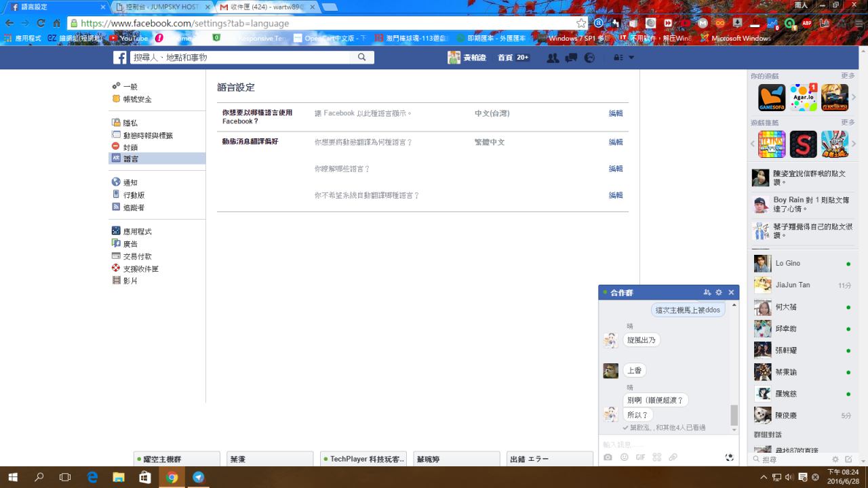Open emoji picker in chat window
Viewport: 868px width, 488px height.
[x=624, y=457]
